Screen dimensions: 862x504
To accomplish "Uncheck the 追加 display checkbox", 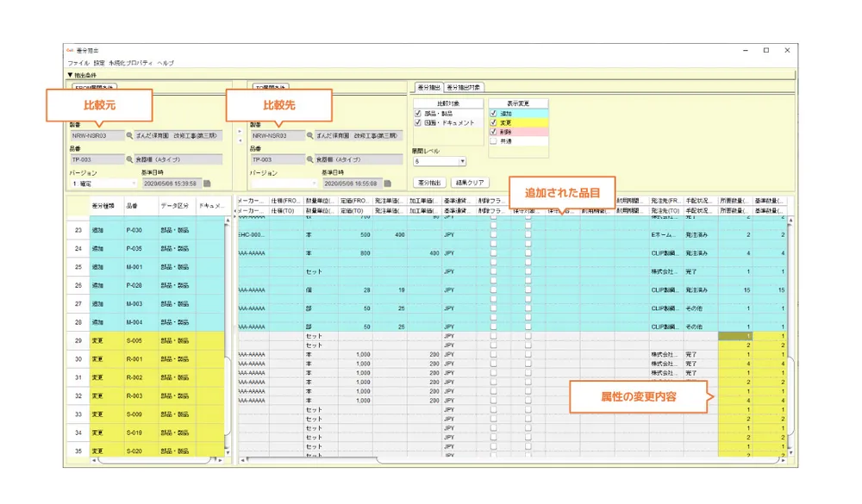I will [493, 113].
